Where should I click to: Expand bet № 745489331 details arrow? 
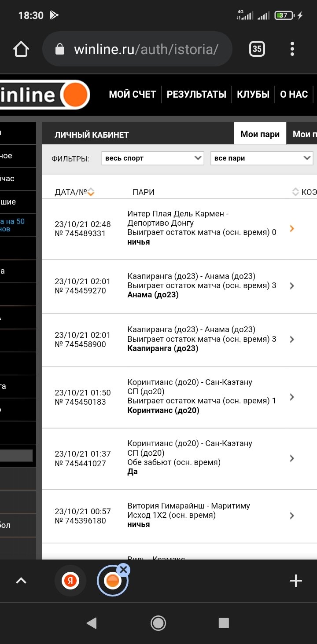point(291,228)
